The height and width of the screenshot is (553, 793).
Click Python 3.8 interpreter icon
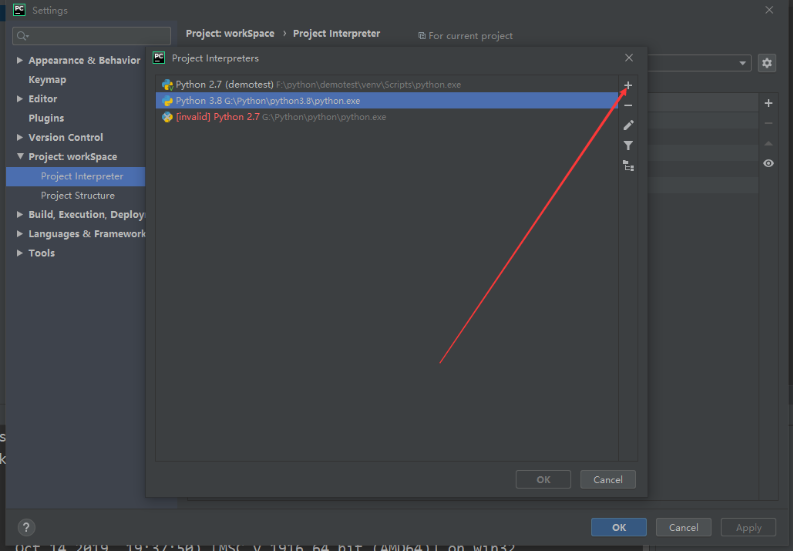pos(167,101)
